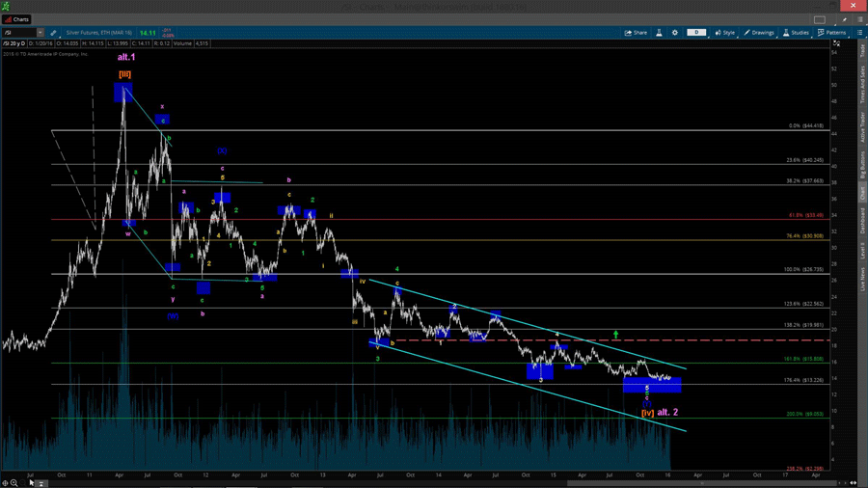Image resolution: width=868 pixels, height=488 pixels.
Task: Click the Patterns button
Action: [832, 33]
